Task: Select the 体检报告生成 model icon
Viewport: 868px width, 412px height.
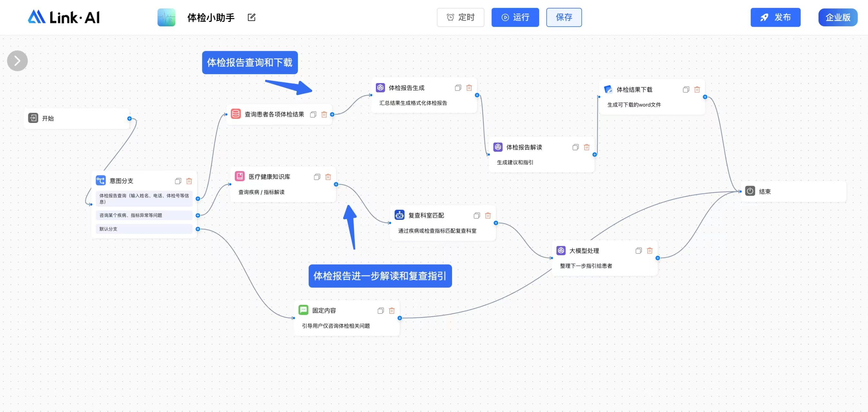Action: click(381, 88)
